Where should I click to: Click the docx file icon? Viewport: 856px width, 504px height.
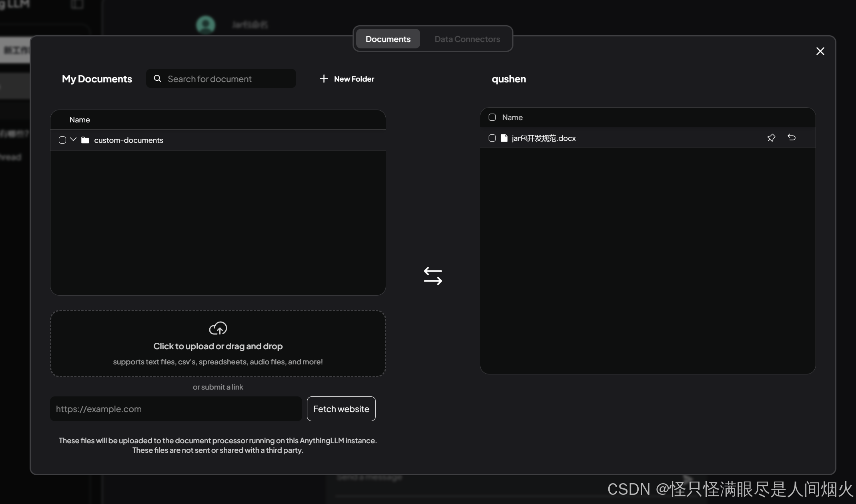[x=504, y=138]
